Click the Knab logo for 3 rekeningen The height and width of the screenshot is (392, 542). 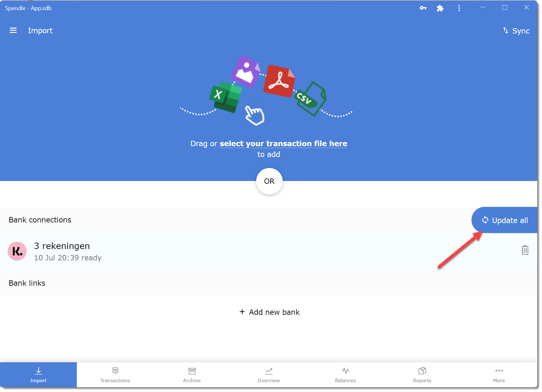pos(17,251)
